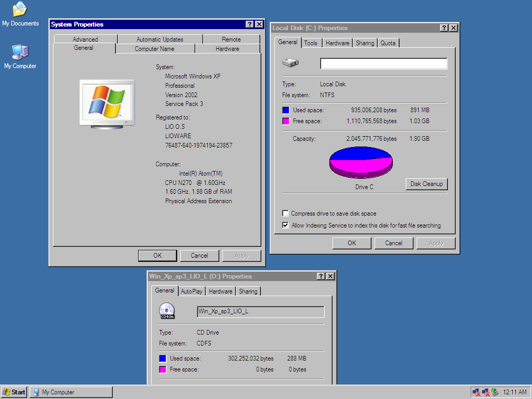Click Cancel in System Properties
Viewport: 532px width, 399px height.
[x=199, y=256]
